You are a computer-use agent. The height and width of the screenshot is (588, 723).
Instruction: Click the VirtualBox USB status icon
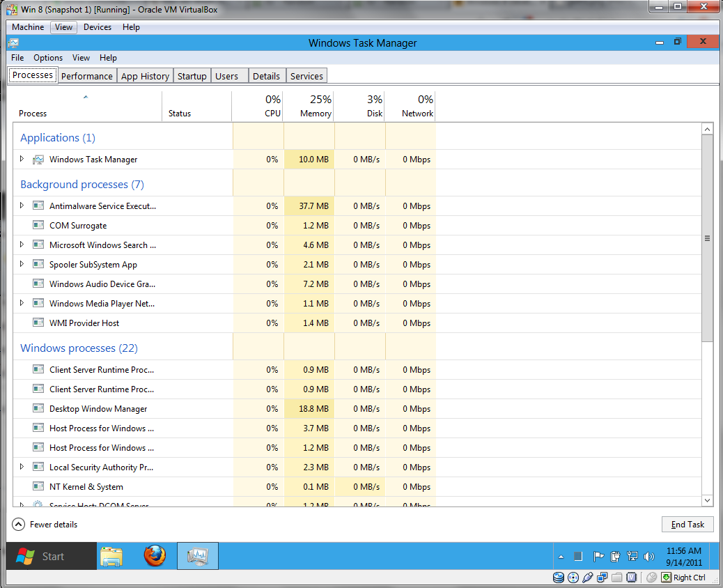[x=587, y=578]
